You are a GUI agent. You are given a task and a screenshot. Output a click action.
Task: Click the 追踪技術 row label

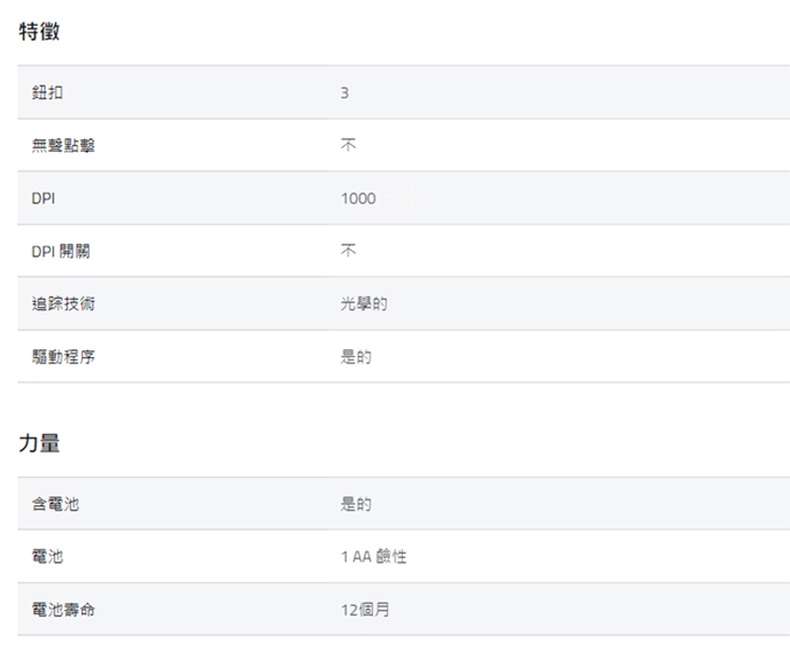click(63, 304)
